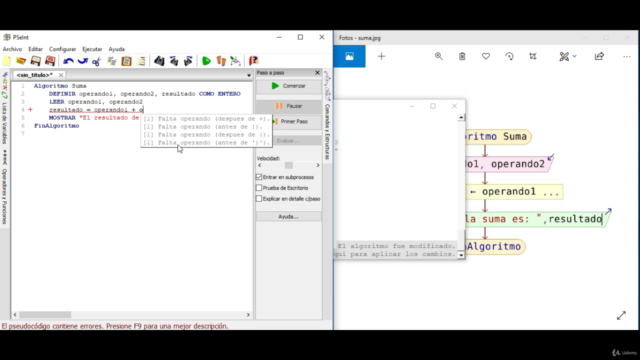Open help with the question book icon
Image resolution: width=640 pixels, height=360 pixels.
coord(253,61)
